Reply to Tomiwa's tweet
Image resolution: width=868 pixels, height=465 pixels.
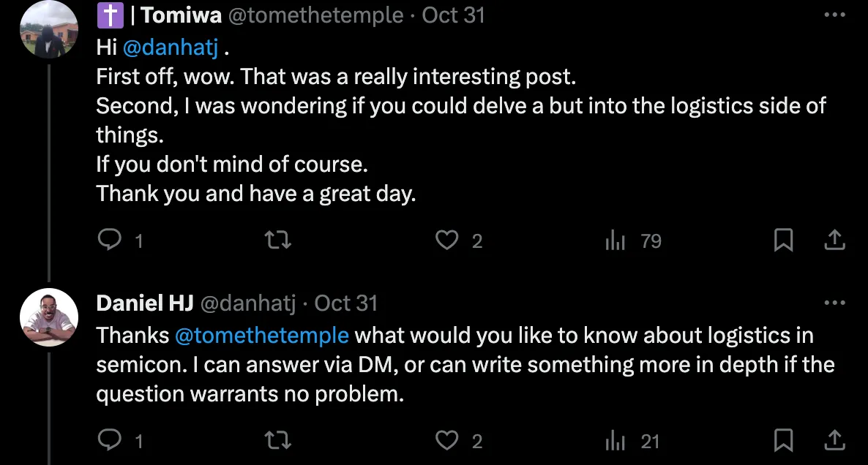[x=108, y=240]
